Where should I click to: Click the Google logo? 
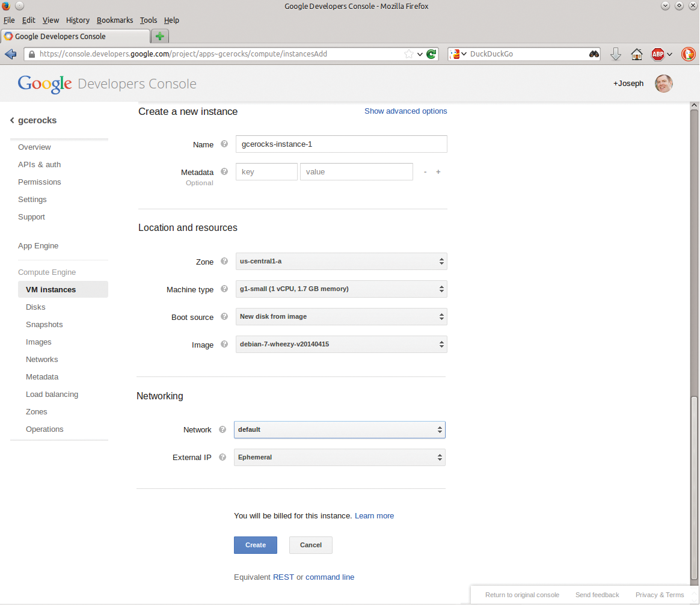point(45,84)
